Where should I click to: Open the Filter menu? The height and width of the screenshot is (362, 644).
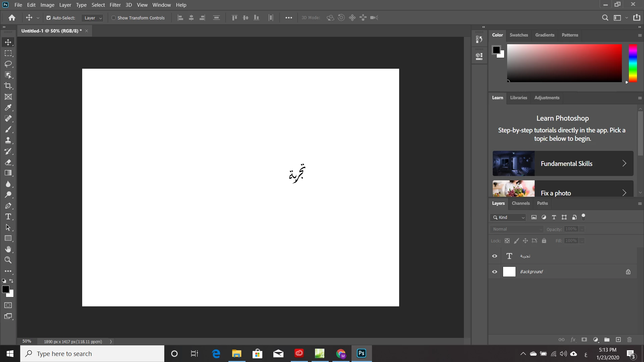tap(115, 5)
